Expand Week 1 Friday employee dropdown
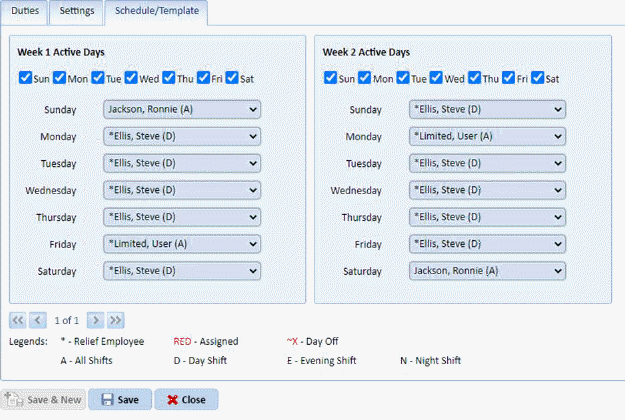This screenshot has height=420, width=625. pyautogui.click(x=182, y=243)
